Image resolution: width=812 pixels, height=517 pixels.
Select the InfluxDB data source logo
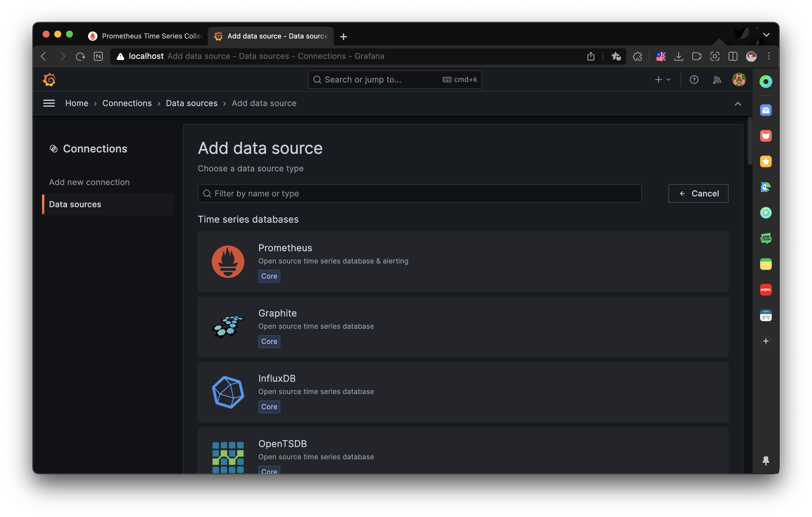pyautogui.click(x=228, y=392)
